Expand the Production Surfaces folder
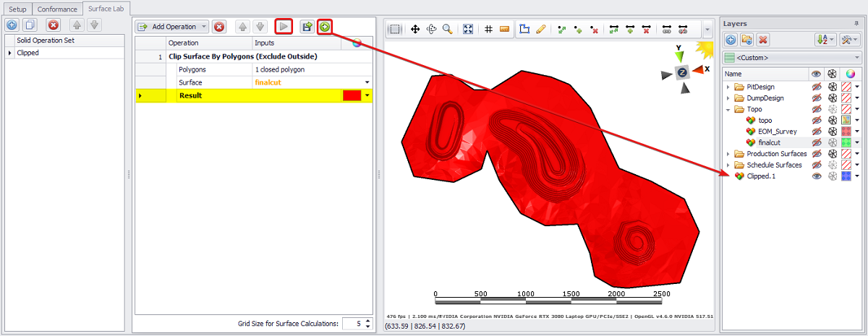The width and height of the screenshot is (868, 336). [x=728, y=154]
